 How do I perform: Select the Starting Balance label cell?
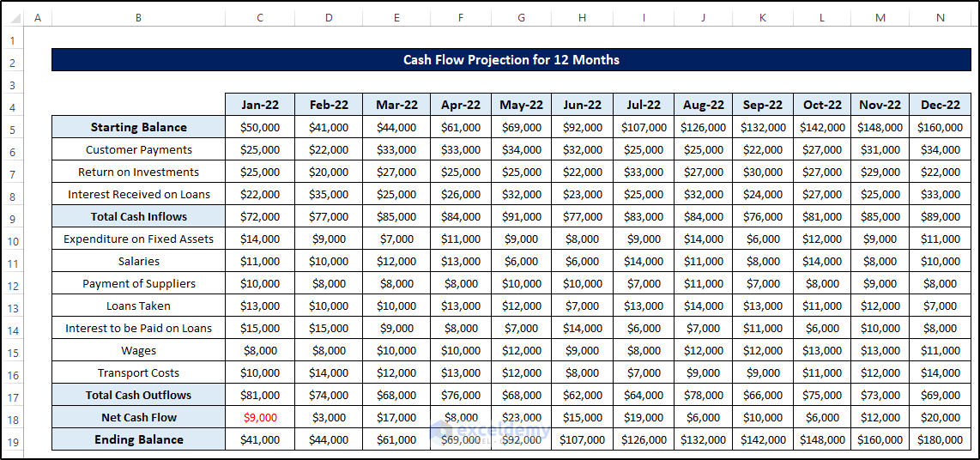[138, 127]
